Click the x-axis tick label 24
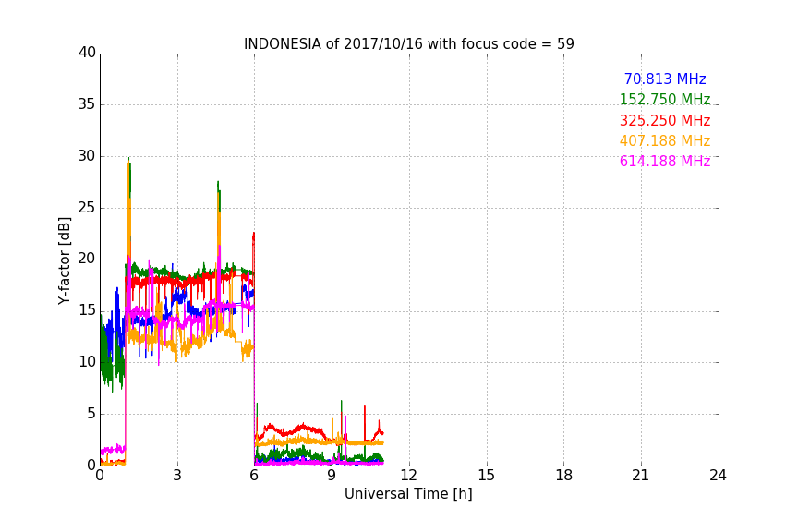 pyautogui.click(x=718, y=476)
